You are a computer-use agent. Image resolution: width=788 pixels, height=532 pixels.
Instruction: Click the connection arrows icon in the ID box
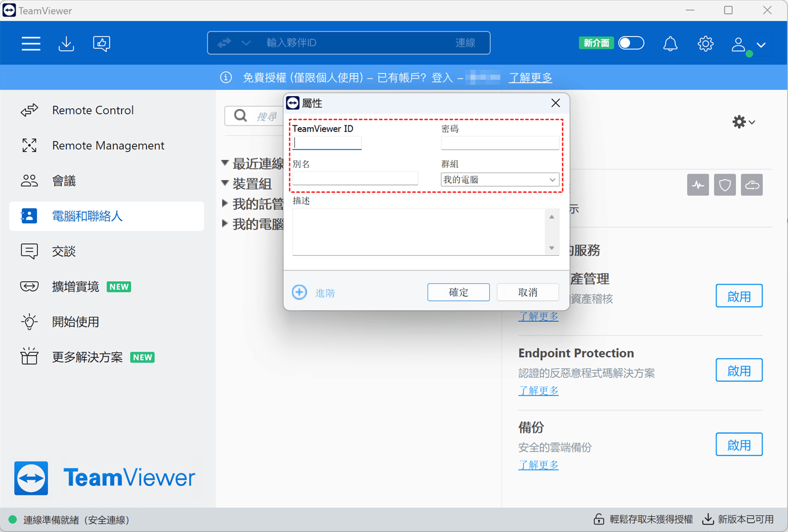(x=224, y=43)
